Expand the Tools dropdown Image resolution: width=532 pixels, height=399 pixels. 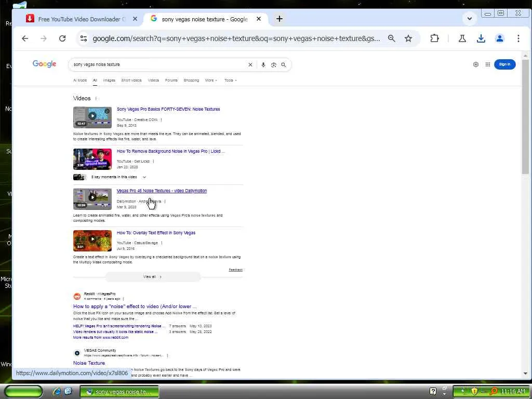click(x=230, y=81)
